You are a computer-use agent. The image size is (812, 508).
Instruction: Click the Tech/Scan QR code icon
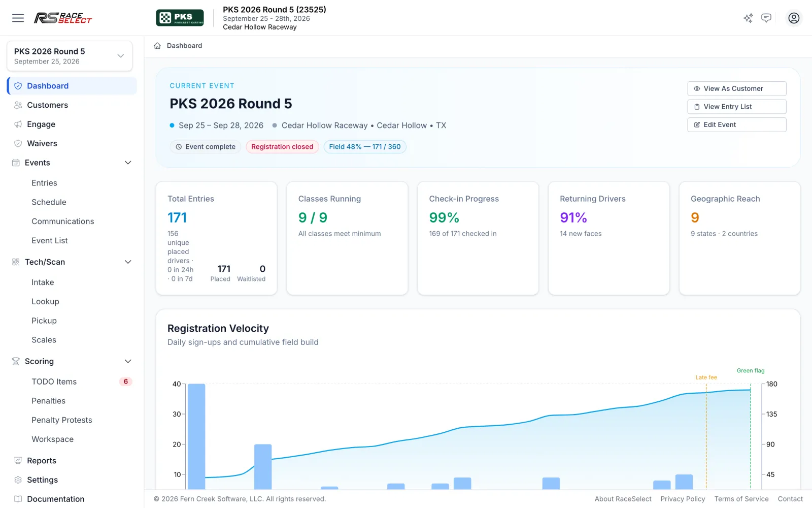point(16,262)
